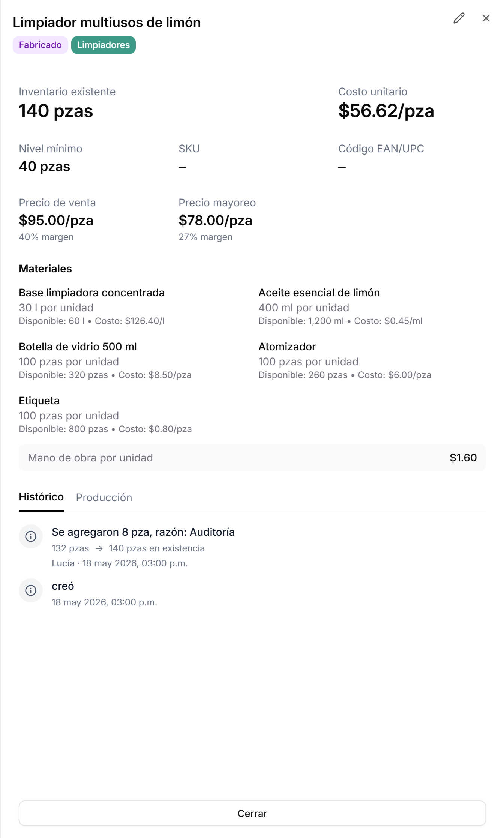The image size is (504, 838).
Task: Select the Histórico tab
Action: click(x=41, y=497)
